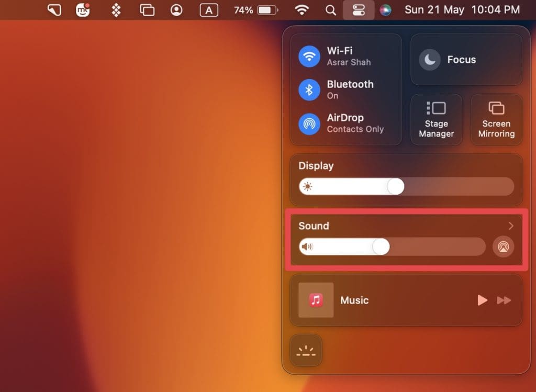Image resolution: width=536 pixels, height=392 pixels.
Task: Open Siri from the menu bar
Action: [x=385, y=10]
